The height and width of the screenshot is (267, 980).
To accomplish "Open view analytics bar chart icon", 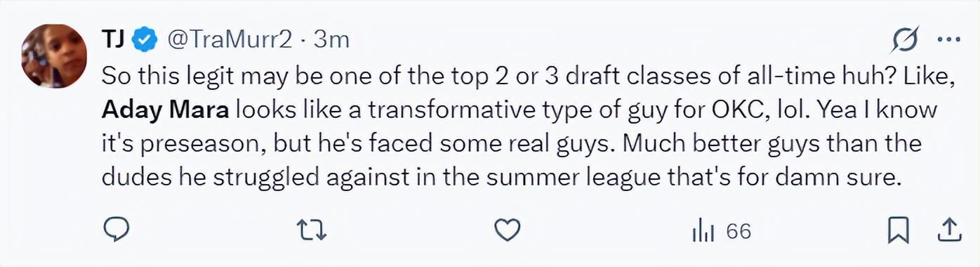I will pos(703,231).
